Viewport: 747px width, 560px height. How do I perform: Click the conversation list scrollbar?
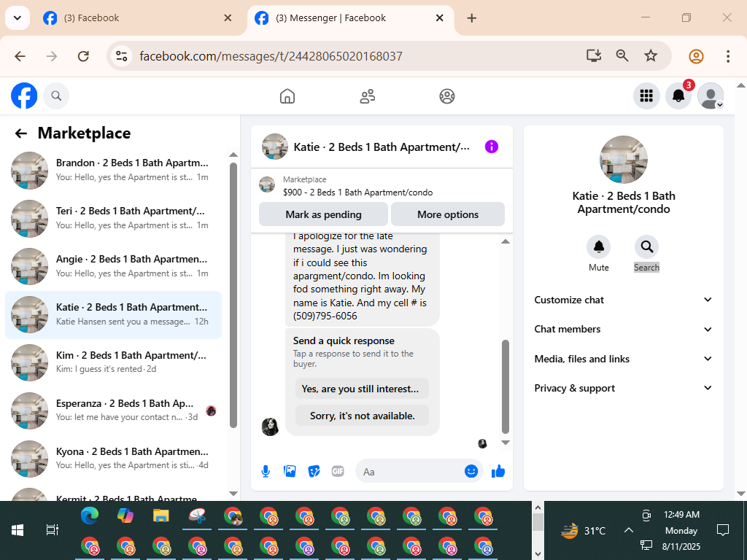click(x=233, y=295)
